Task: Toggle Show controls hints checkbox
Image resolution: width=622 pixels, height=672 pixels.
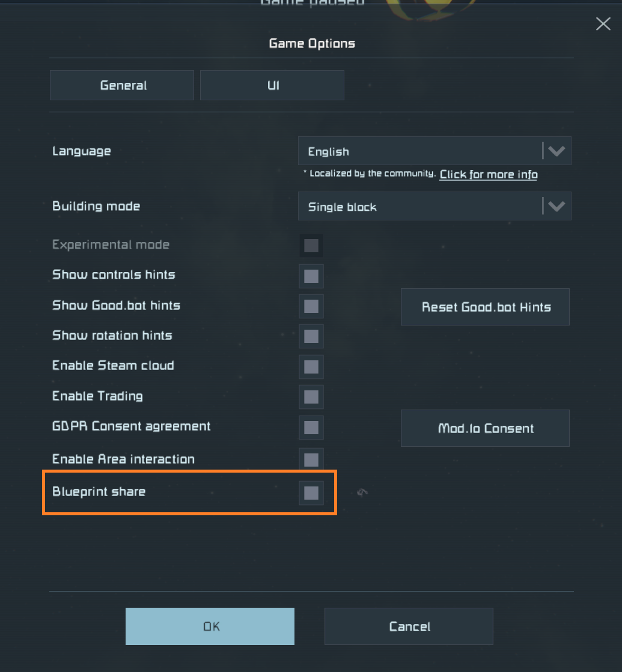Action: click(311, 276)
